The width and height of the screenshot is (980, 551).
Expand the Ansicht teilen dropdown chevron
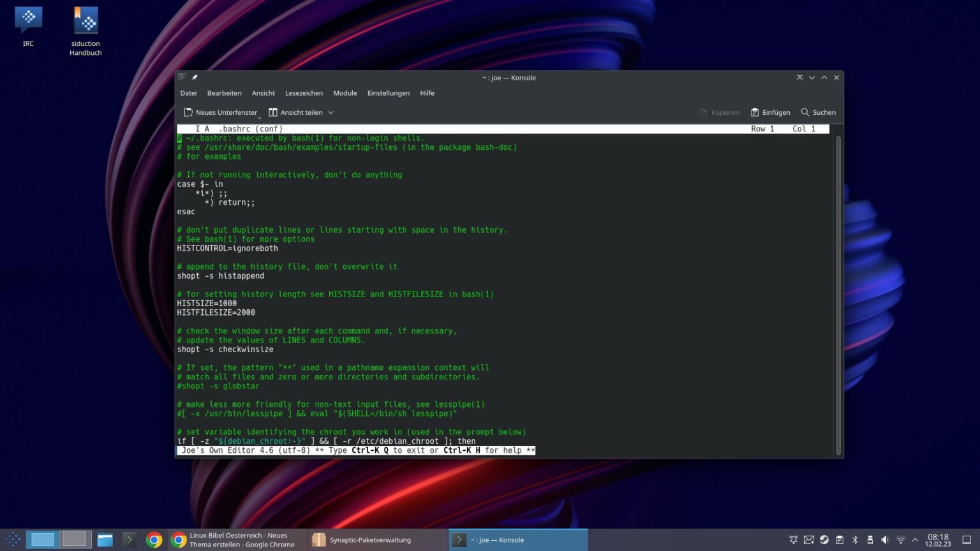tap(330, 112)
